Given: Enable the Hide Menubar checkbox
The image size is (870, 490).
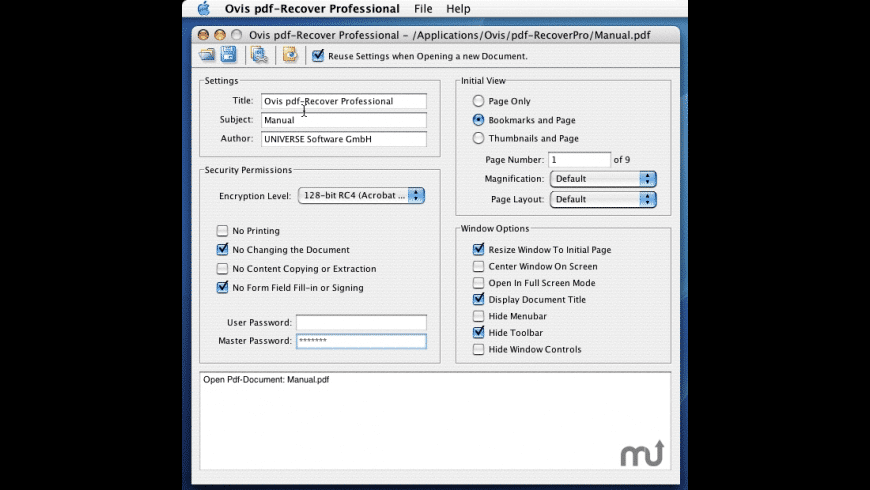Looking at the screenshot, I should pos(478,316).
